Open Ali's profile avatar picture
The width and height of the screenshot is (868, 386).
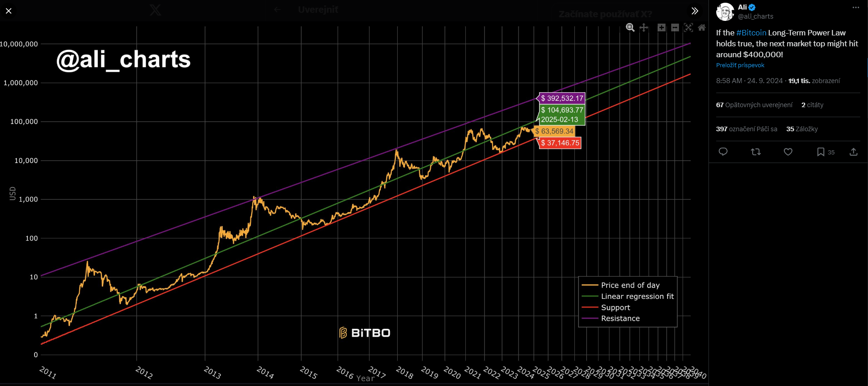[x=725, y=12]
